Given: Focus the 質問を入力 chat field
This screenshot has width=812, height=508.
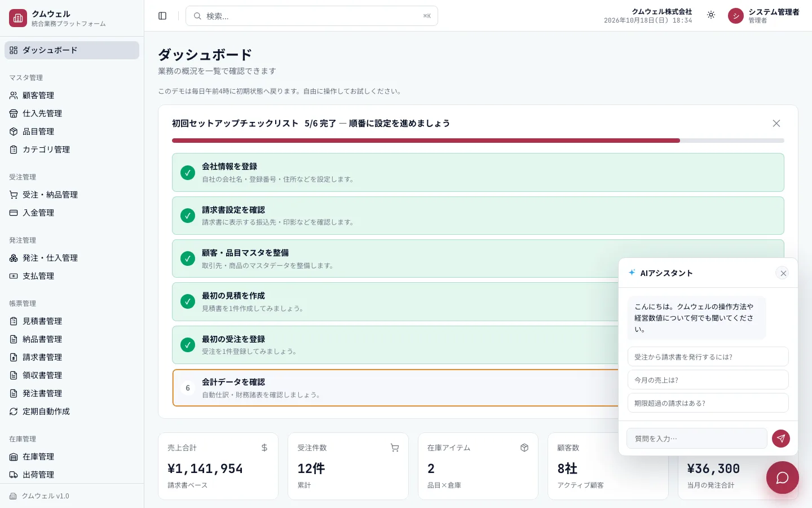Looking at the screenshot, I should [x=697, y=439].
